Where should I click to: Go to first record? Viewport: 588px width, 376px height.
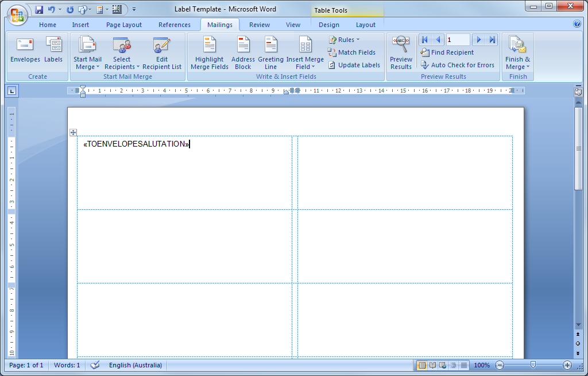[425, 40]
